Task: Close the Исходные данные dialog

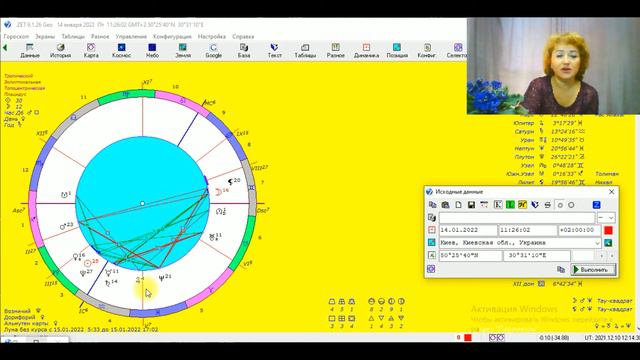Action: (611, 191)
